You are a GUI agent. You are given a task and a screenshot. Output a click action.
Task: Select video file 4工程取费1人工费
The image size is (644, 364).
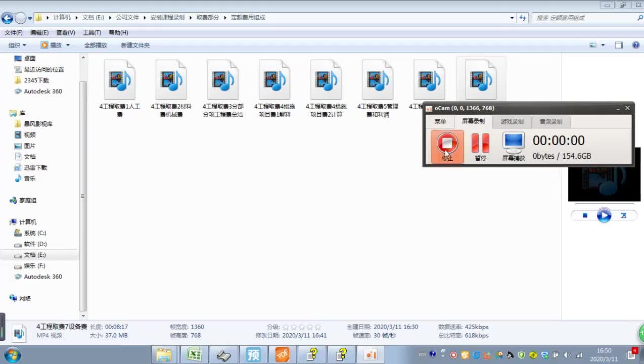120,89
